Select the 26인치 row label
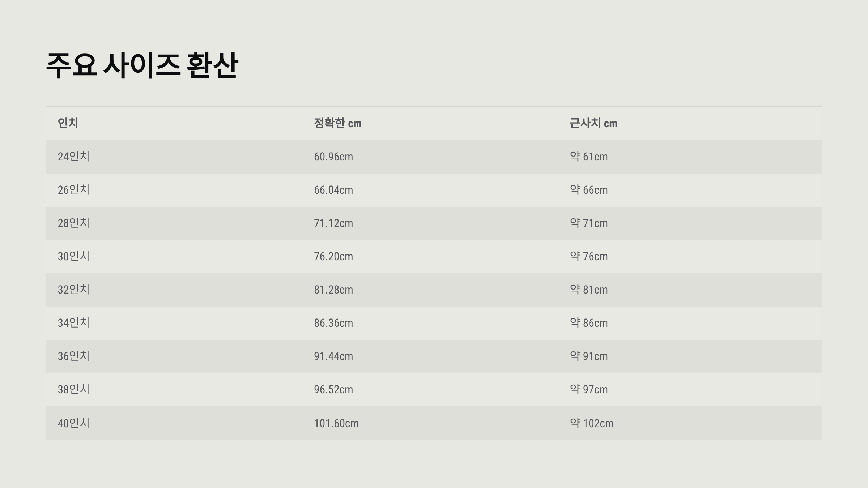Screen dimensions: 868x488 (x=74, y=190)
